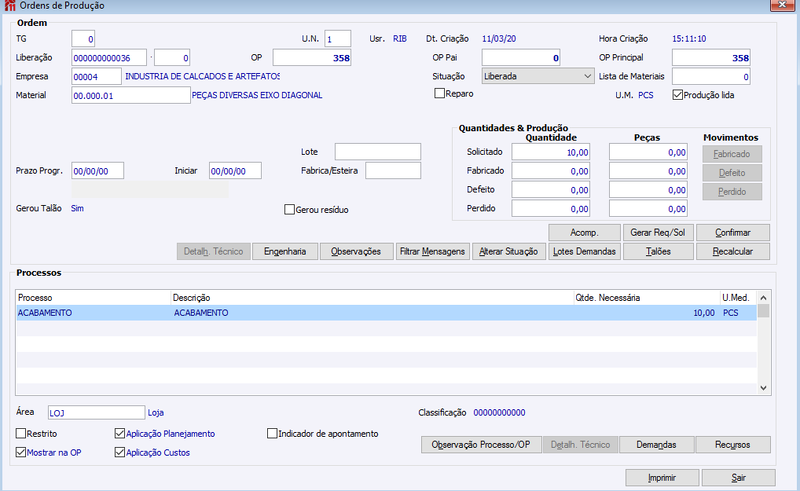Click Defeito Peças field
The width and height of the screenshot is (800, 491).
point(648,190)
